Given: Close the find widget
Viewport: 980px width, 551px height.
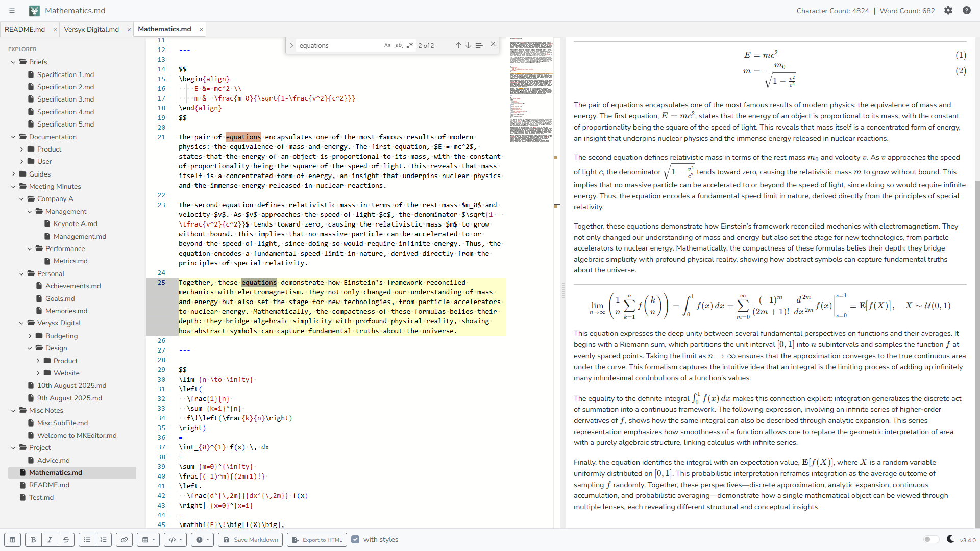Looking at the screenshot, I should 493,44.
